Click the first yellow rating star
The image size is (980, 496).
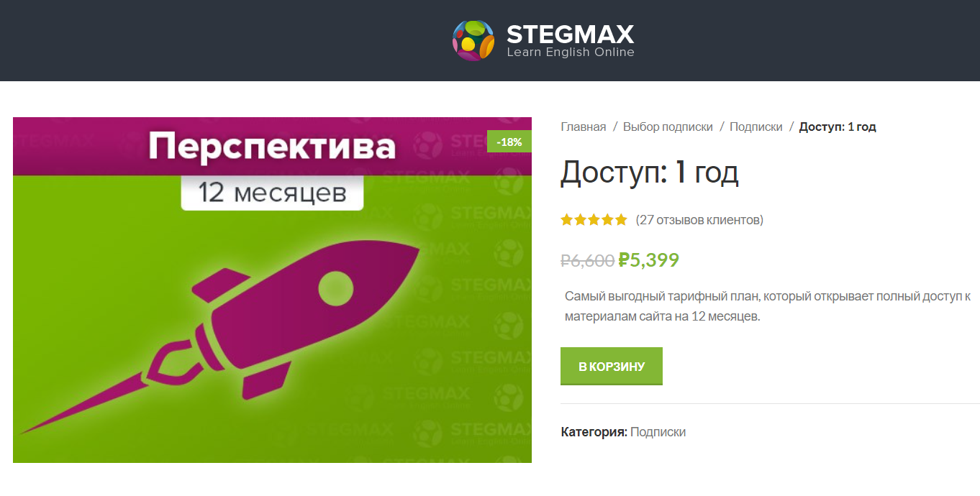567,220
